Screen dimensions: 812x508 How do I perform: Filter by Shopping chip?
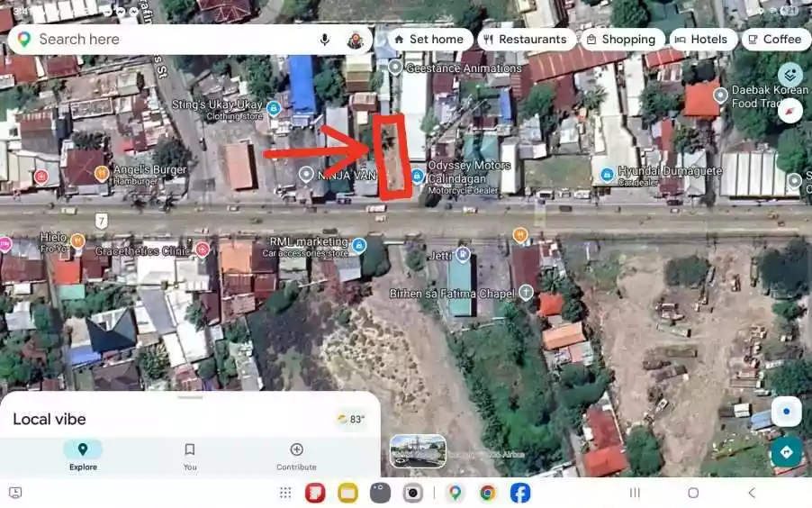click(x=622, y=40)
